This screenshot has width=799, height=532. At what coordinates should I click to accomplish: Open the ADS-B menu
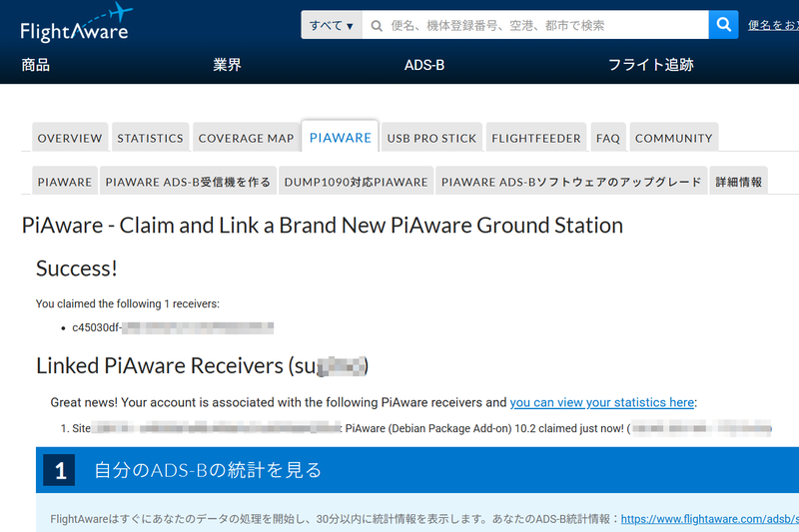click(423, 65)
